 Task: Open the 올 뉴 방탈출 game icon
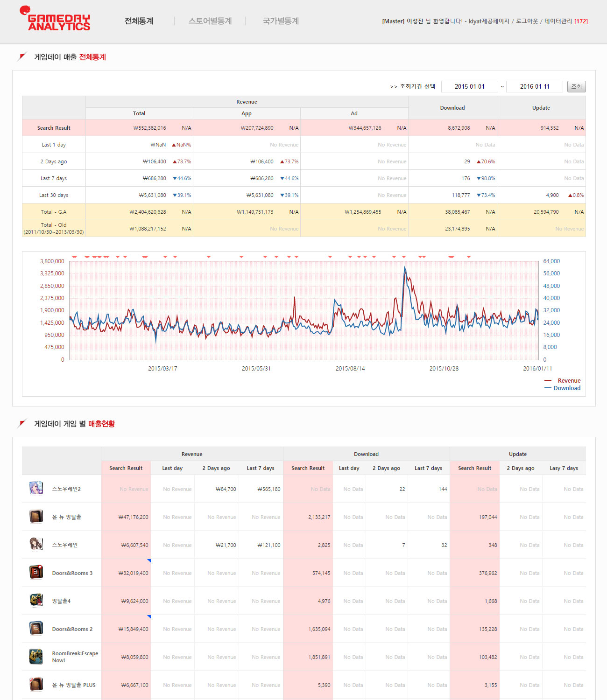(36, 516)
